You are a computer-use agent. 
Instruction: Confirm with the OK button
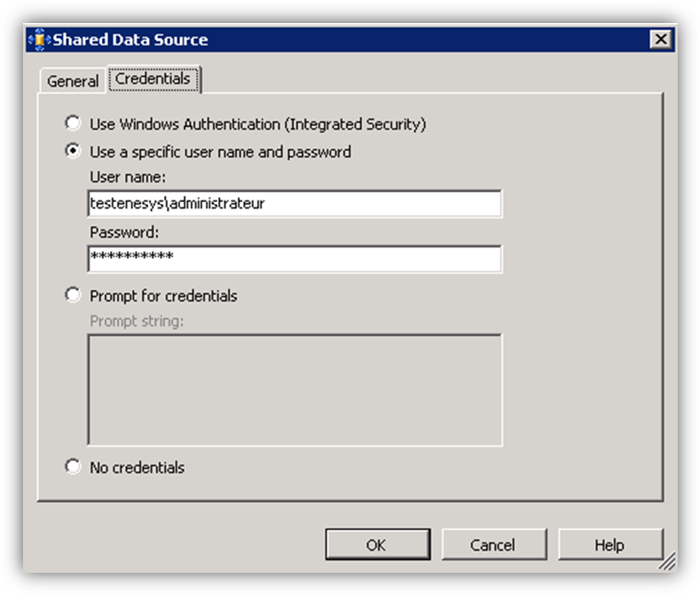click(x=377, y=544)
